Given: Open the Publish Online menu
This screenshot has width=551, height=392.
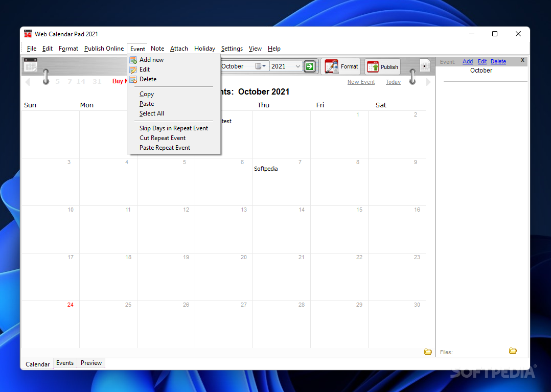Looking at the screenshot, I should 104,49.
